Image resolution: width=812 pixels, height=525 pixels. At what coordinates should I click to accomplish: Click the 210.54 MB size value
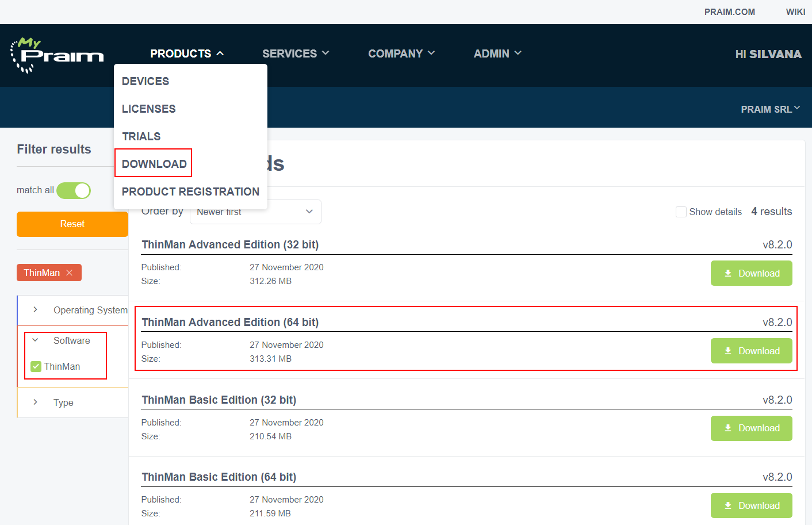271,436
